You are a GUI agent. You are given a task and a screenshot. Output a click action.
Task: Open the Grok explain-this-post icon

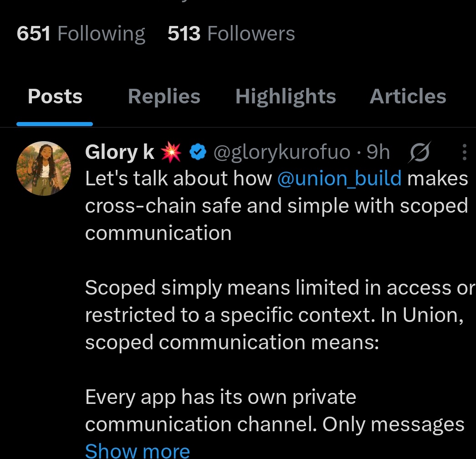(x=420, y=152)
